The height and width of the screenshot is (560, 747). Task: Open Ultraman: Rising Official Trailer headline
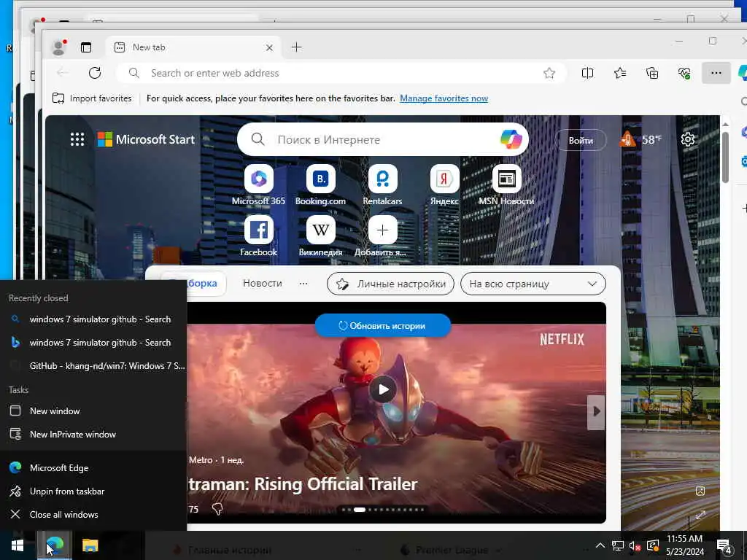click(302, 484)
